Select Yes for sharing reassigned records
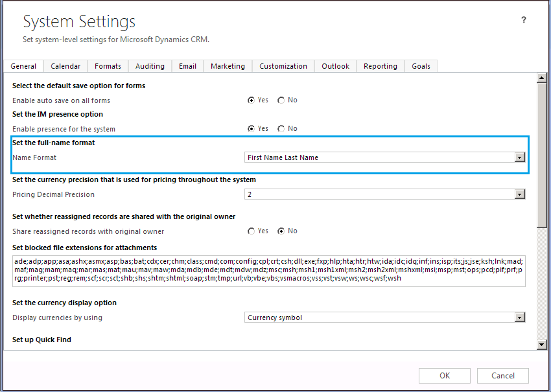551x392 pixels. [252, 231]
